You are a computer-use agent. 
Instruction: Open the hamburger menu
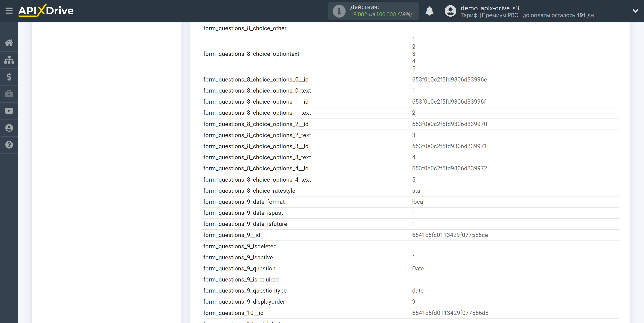coord(9,11)
